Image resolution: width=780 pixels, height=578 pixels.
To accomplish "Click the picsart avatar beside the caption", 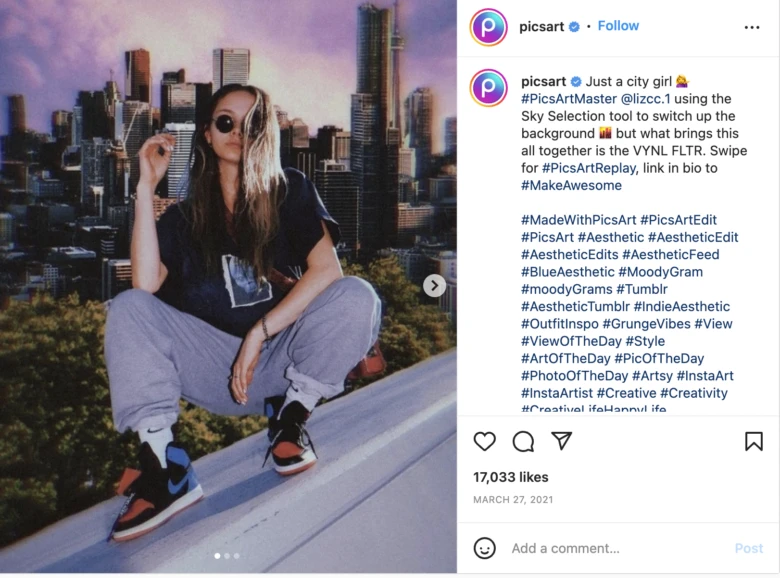I will [488, 88].
